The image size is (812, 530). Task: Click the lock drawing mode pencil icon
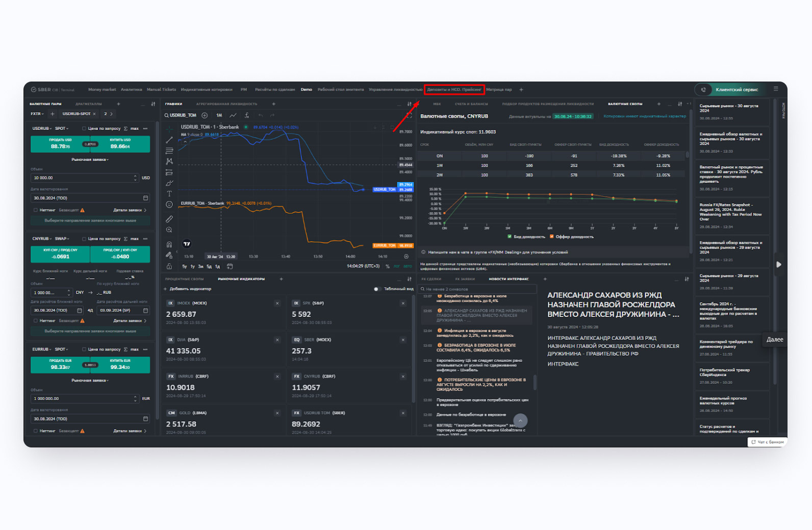[x=169, y=255]
